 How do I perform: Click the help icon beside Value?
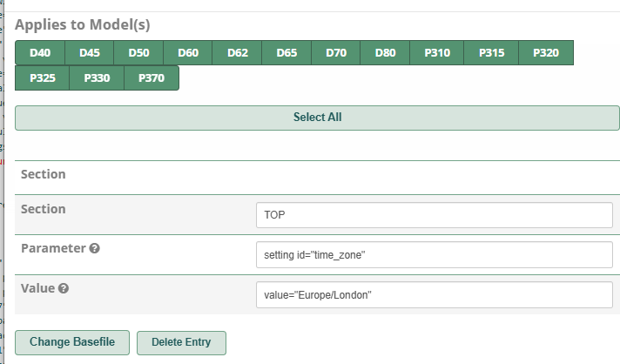pyautogui.click(x=64, y=288)
